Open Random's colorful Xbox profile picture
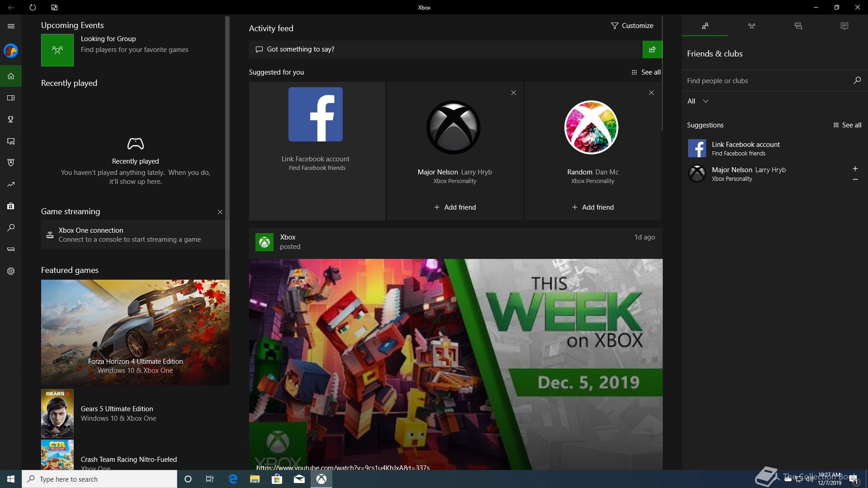868x488 pixels. (x=591, y=127)
